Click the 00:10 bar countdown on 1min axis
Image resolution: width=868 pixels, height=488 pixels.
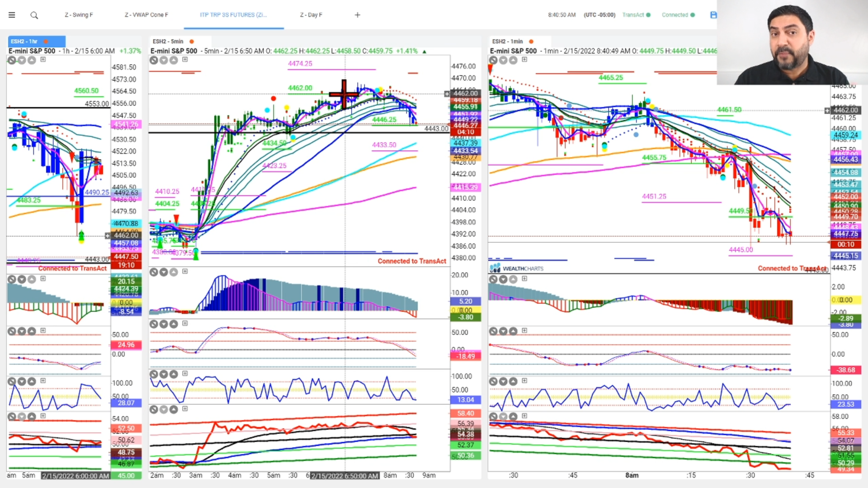pos(846,244)
